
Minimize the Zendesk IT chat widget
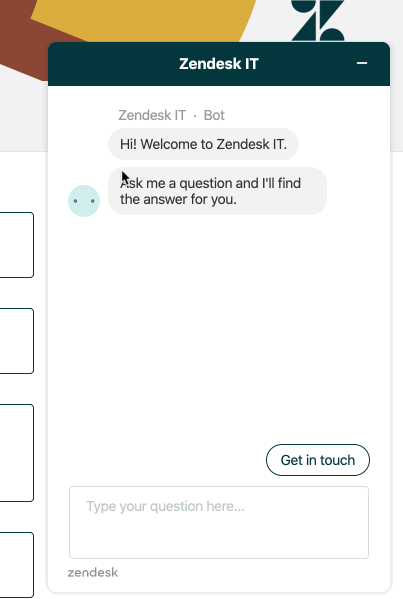(362, 63)
